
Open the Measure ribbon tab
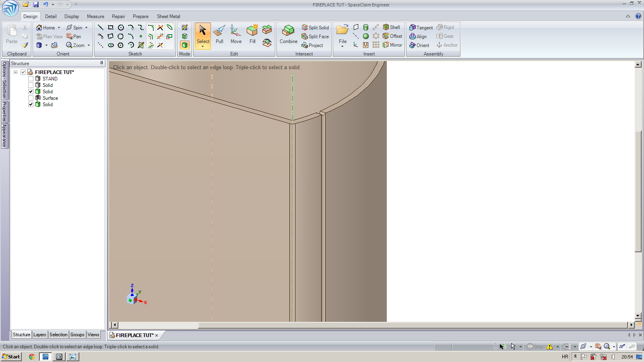95,16
